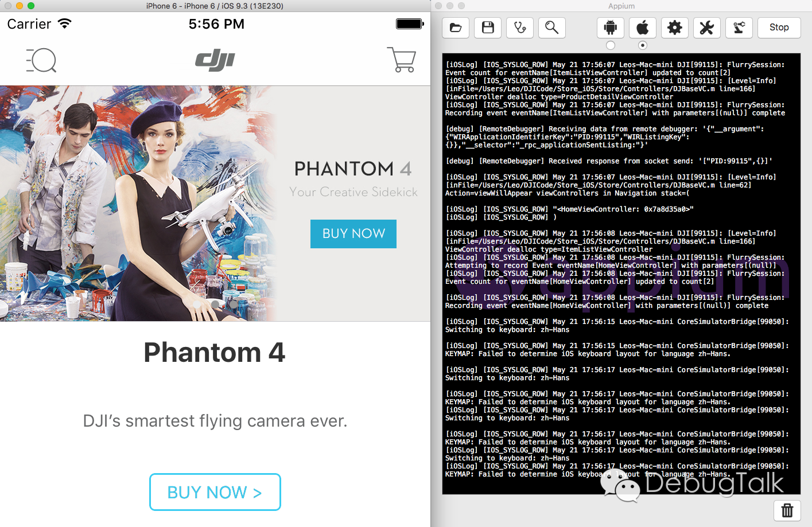Open the Robot settings arm icon
The width and height of the screenshot is (812, 527).
coord(739,28)
